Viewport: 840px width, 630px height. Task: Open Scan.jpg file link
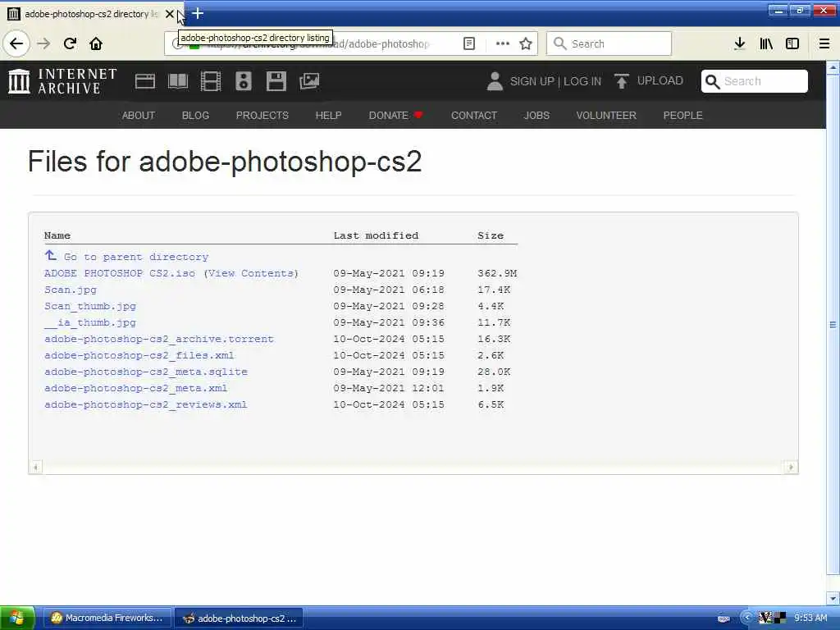(x=71, y=290)
